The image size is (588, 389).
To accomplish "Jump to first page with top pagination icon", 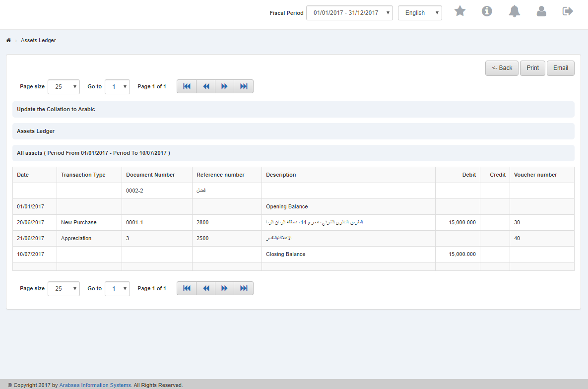I will tap(186, 86).
